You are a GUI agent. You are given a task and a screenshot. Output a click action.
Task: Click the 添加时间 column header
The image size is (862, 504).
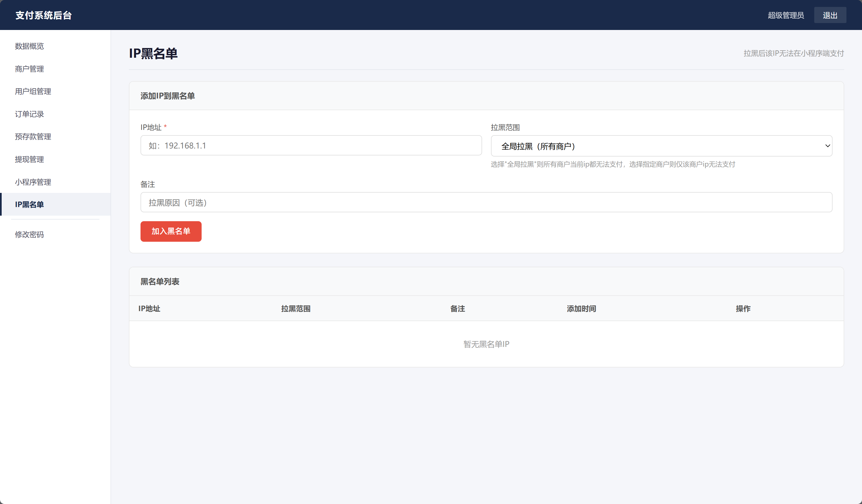point(581,309)
